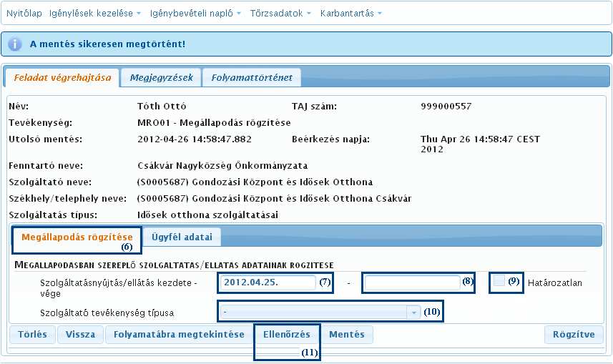613x364 pixels.
Task: Click the text MRO01 - Megállapodás rögzítése
Action: pyautogui.click(x=214, y=123)
